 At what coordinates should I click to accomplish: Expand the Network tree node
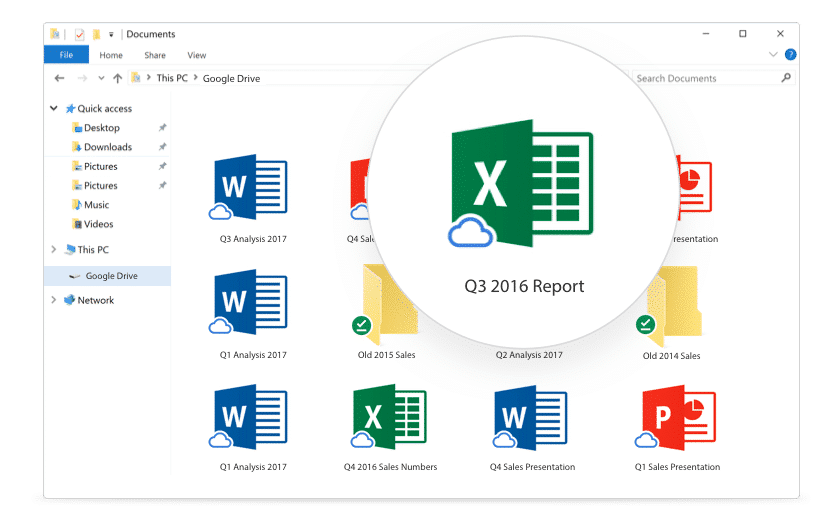pyautogui.click(x=54, y=300)
